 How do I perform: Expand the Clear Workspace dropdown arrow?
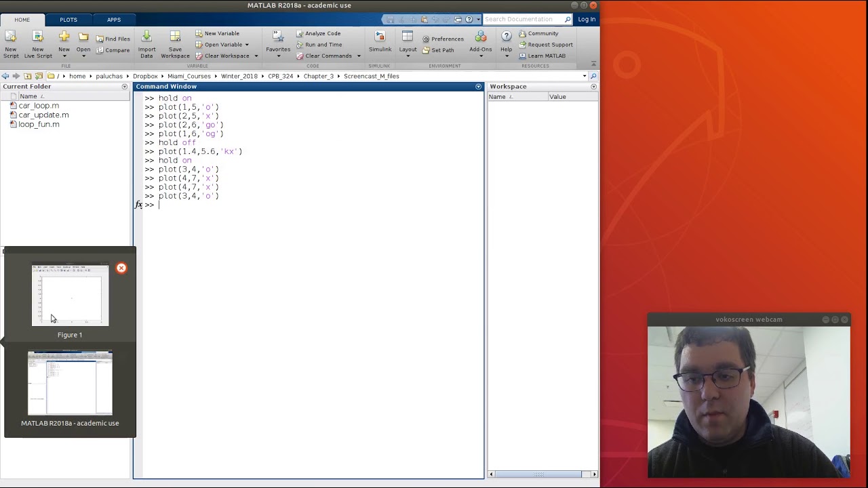(x=256, y=56)
